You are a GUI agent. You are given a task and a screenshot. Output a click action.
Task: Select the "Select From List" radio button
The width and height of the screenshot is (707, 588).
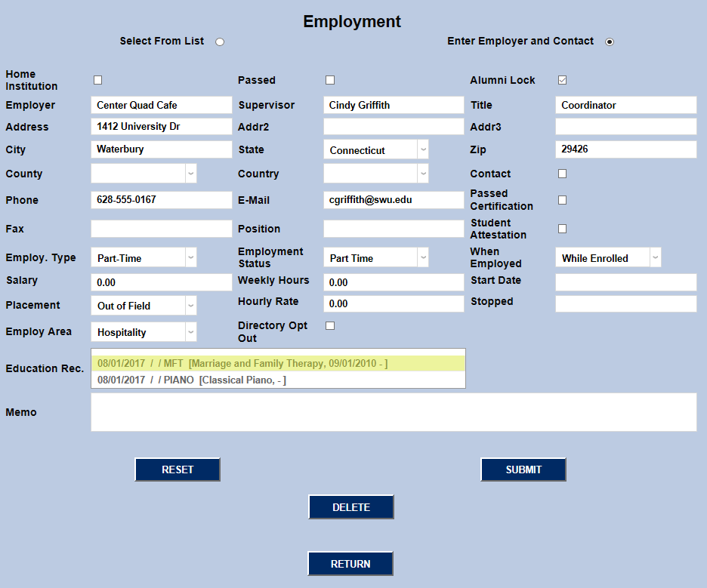click(219, 42)
